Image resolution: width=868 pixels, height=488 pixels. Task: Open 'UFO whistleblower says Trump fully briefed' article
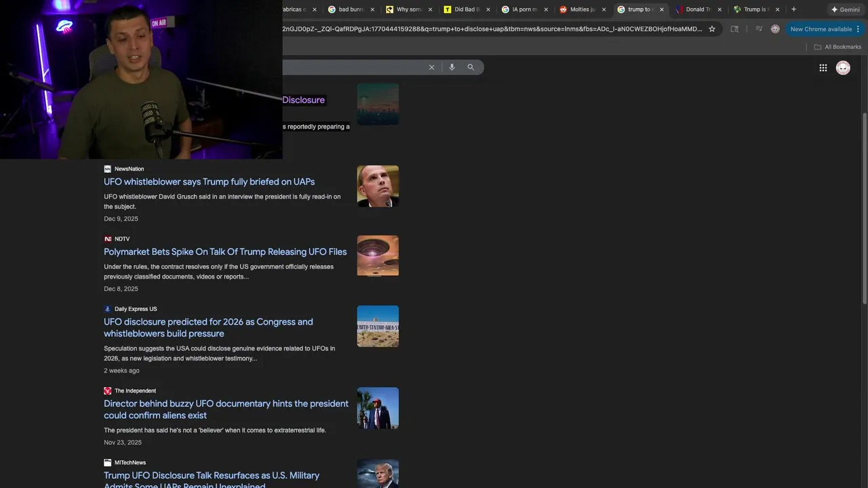click(x=209, y=182)
